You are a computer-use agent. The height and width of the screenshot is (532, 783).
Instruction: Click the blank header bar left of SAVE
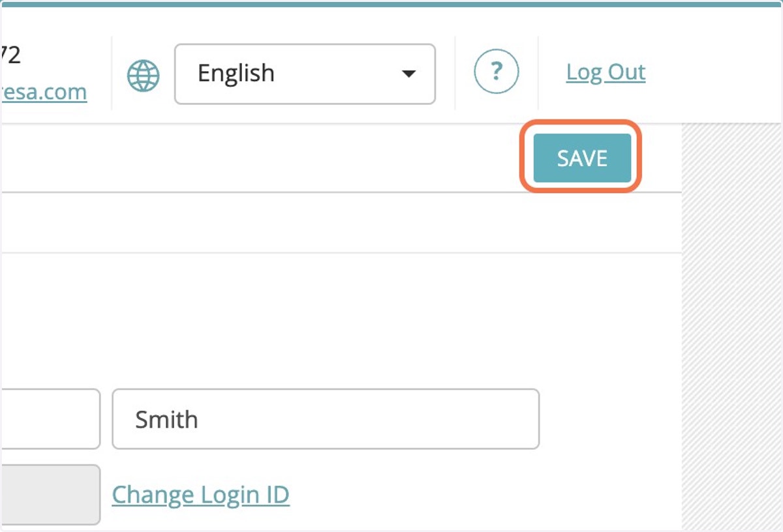pos(261,158)
